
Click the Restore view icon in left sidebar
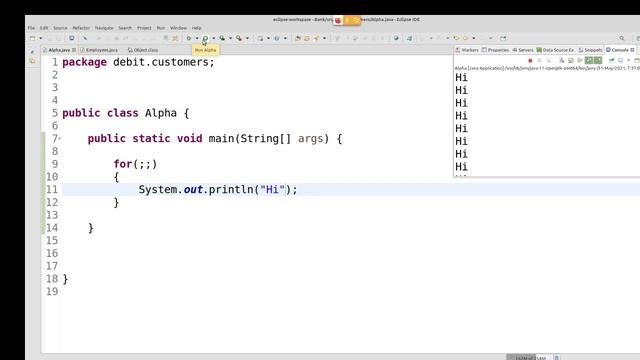click(x=33, y=51)
